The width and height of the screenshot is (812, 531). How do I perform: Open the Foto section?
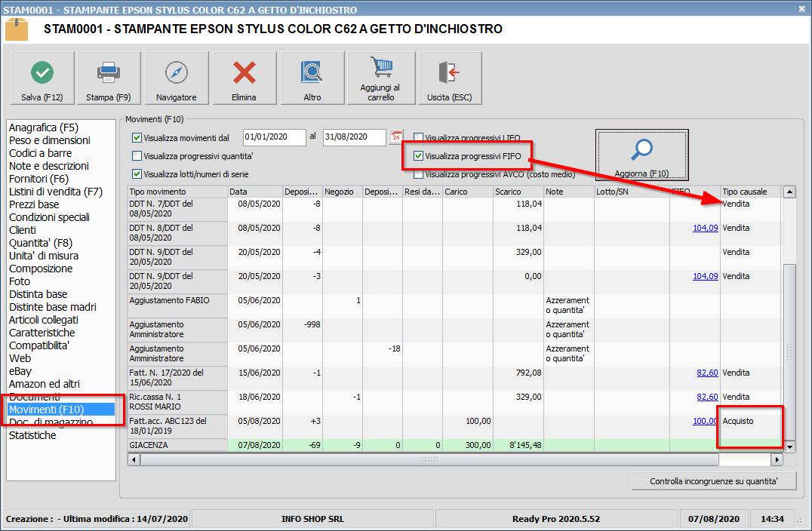coord(20,281)
